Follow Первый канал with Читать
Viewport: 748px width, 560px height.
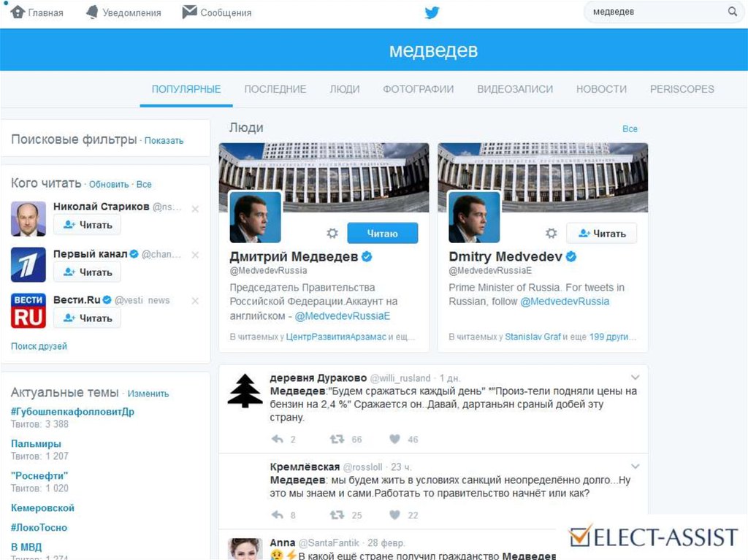pos(87,272)
